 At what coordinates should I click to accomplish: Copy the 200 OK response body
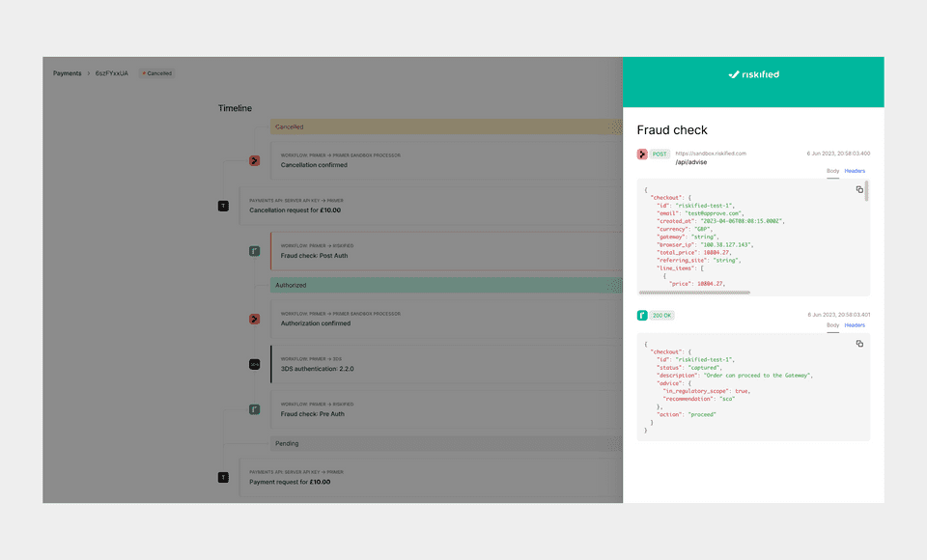coord(859,344)
